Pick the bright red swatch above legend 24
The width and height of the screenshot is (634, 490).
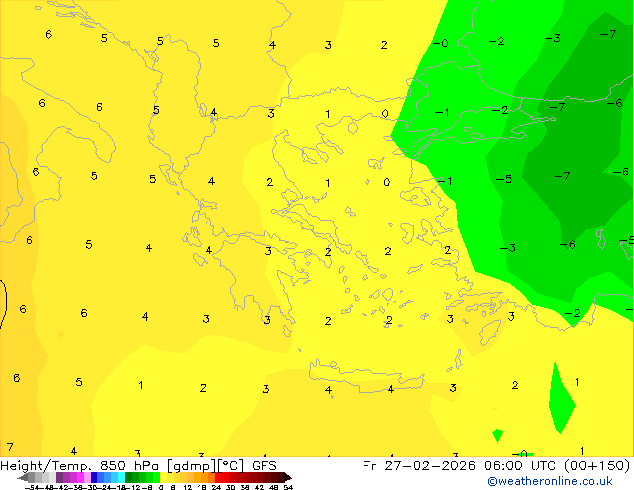coord(218,477)
